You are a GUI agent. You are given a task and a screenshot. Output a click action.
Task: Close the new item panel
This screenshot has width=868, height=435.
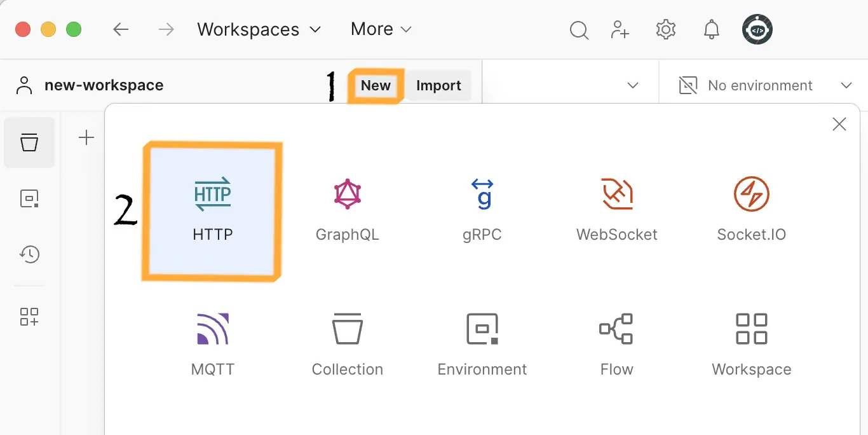839,124
